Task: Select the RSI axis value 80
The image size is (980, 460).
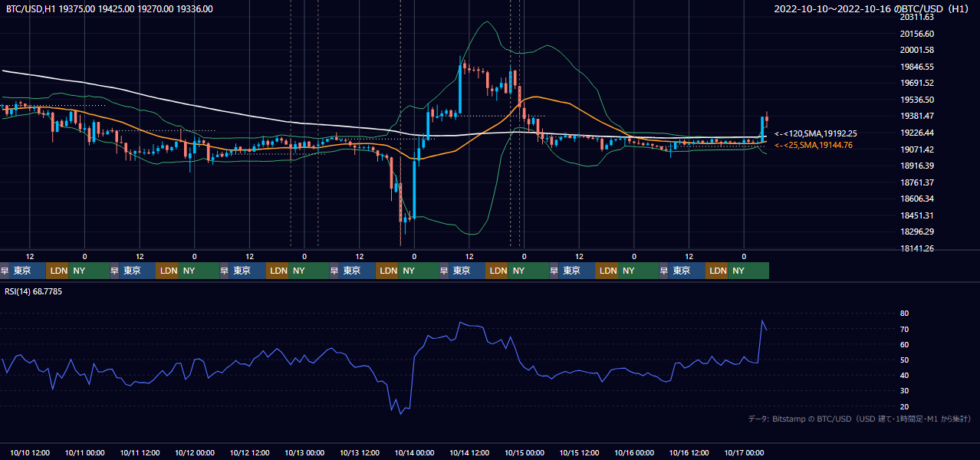Action: [x=904, y=314]
